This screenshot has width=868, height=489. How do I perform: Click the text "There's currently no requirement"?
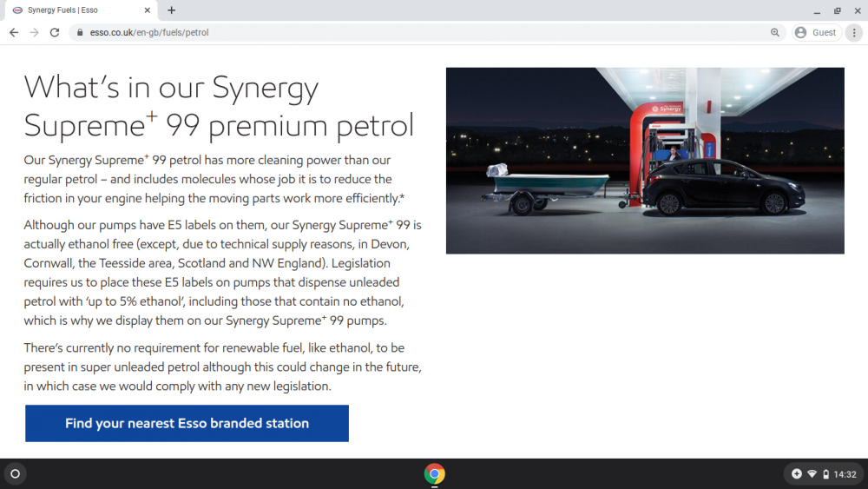point(164,347)
